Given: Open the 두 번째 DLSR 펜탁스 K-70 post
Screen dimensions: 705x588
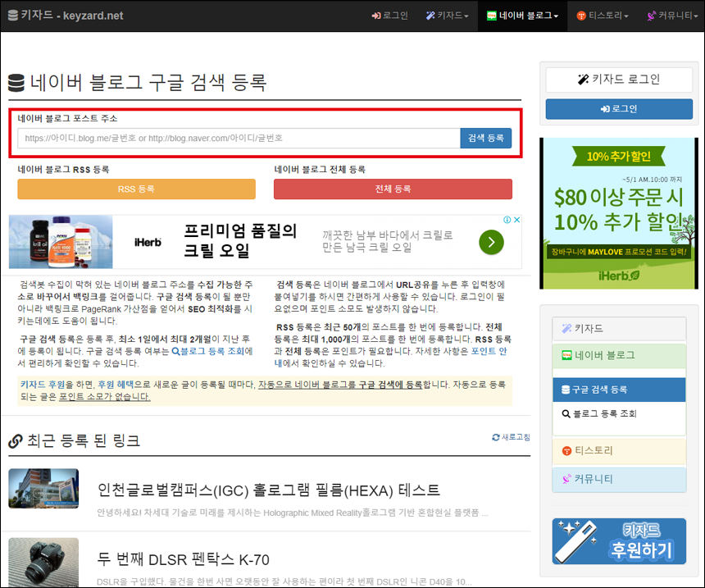Looking at the screenshot, I should tap(183, 559).
